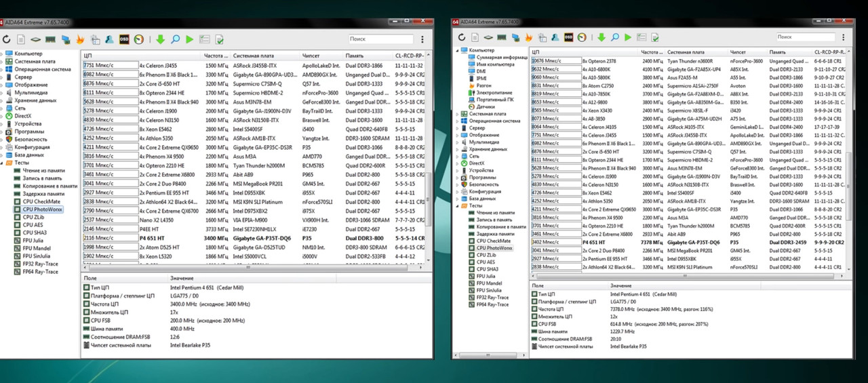Image resolution: width=868 pixels, height=383 pixels.
Task: Sort by Чипсет column header in the right window
Action: point(747,52)
